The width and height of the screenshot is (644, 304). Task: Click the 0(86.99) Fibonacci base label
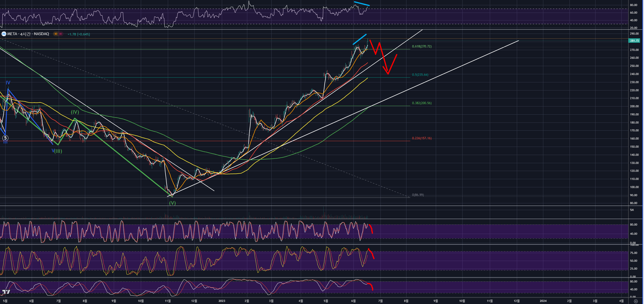click(x=418, y=195)
